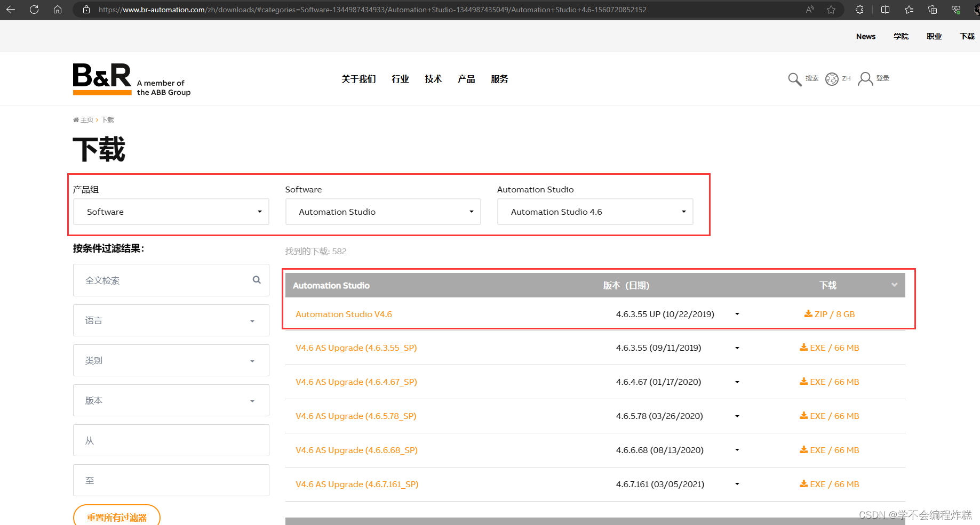View site info via the lock icon
Image resolution: width=980 pixels, height=525 pixels.
click(86, 10)
